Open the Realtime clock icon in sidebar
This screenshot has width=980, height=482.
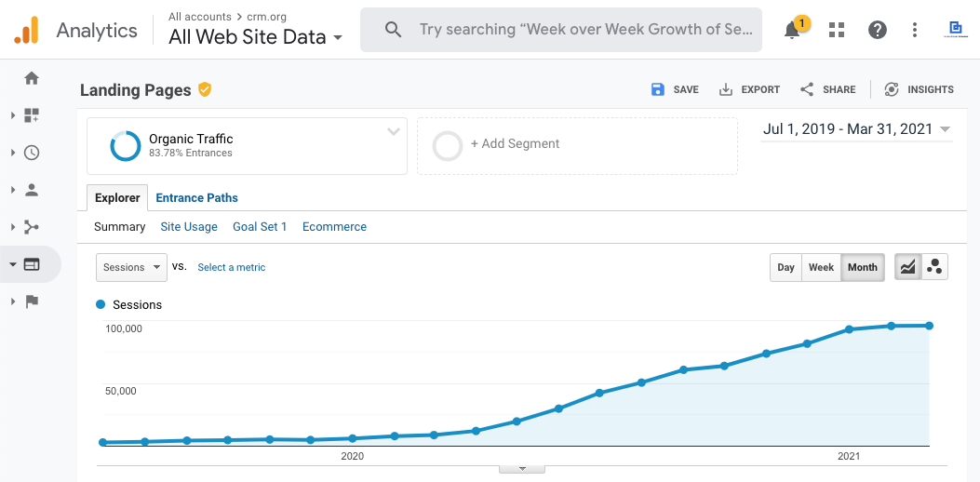point(32,153)
